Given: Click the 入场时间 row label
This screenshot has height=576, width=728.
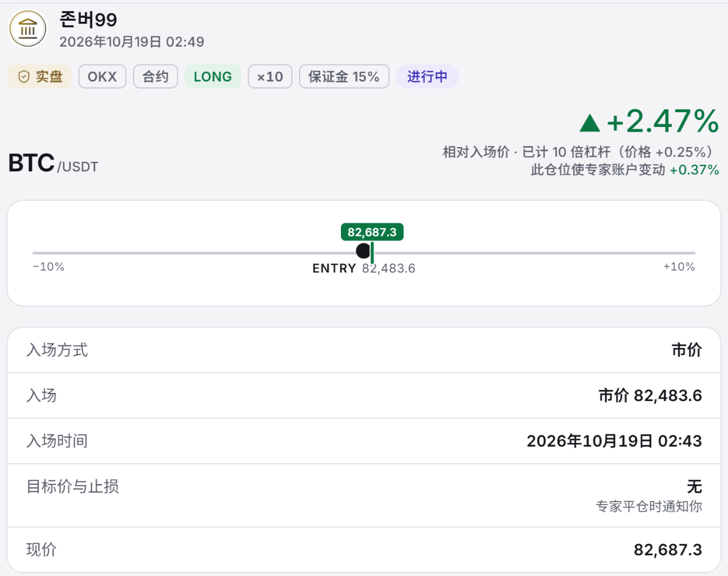Looking at the screenshot, I should point(57,441).
